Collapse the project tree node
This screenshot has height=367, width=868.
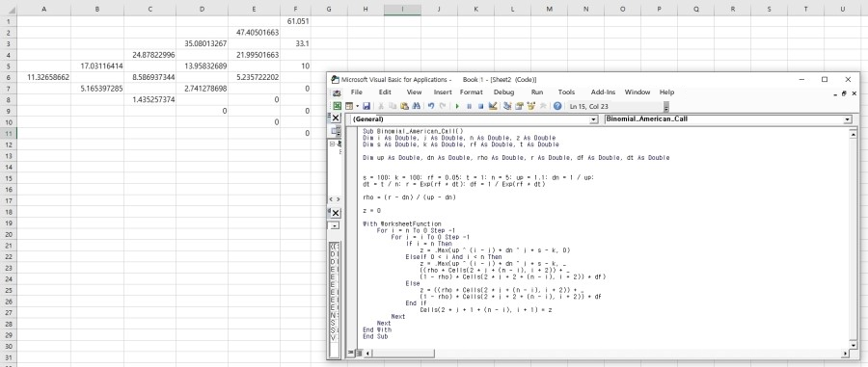coord(332,144)
